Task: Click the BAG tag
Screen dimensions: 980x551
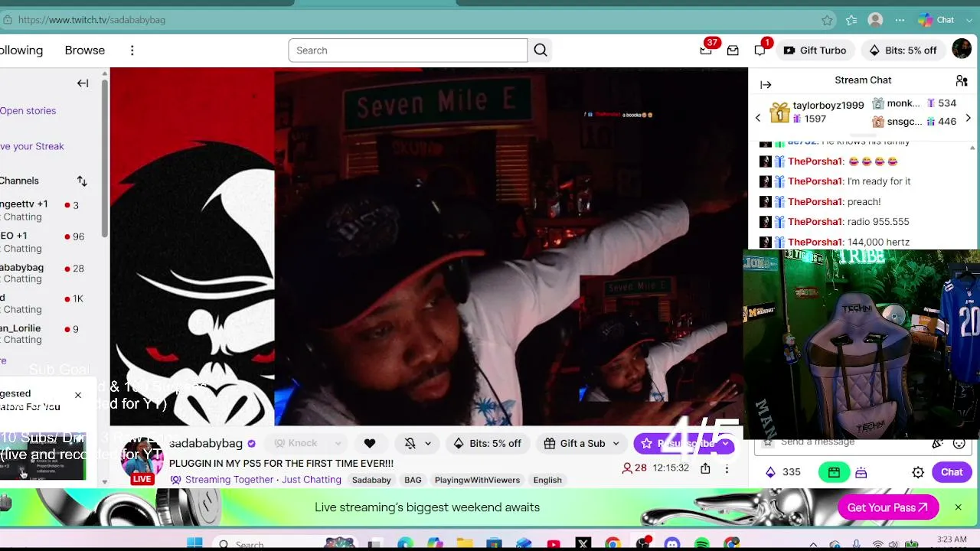Action: [x=413, y=480]
